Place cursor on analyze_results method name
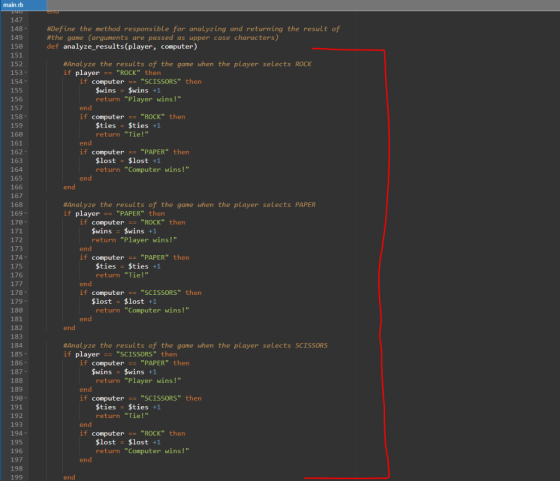The image size is (560, 481). click(x=94, y=46)
